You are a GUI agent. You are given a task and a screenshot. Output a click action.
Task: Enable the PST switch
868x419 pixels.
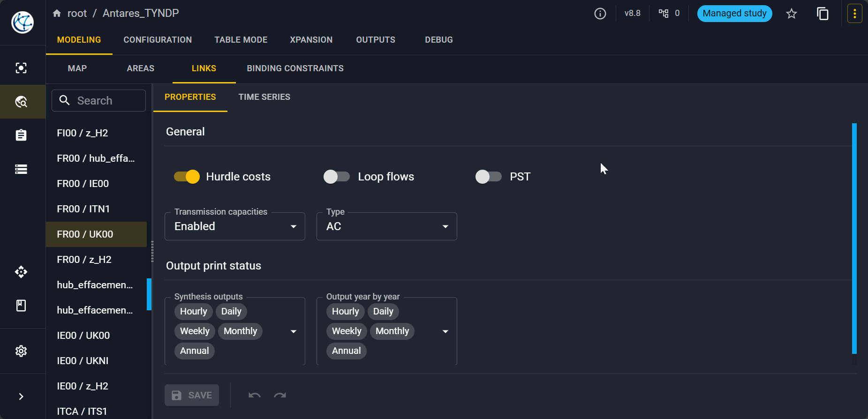click(x=489, y=177)
